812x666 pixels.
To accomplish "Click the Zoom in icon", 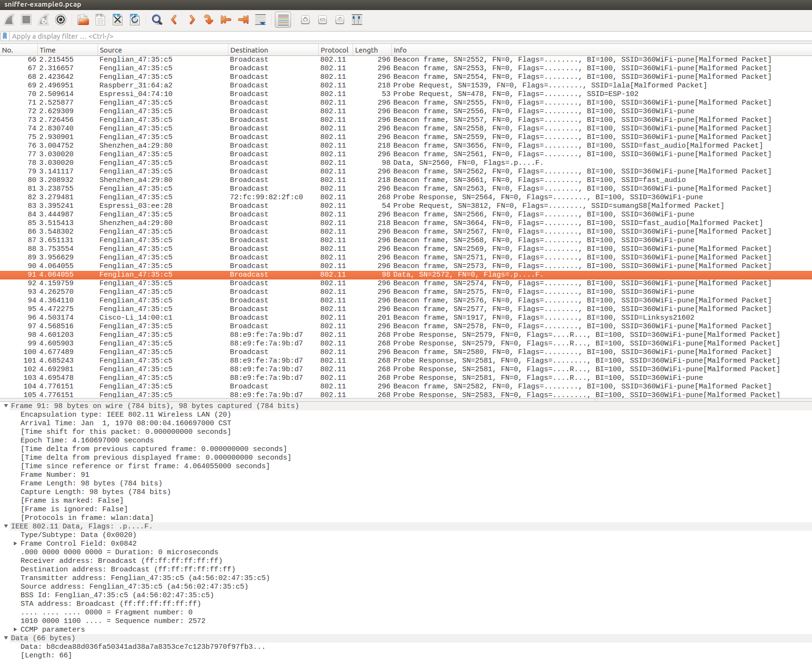I will pyautogui.click(x=305, y=20).
